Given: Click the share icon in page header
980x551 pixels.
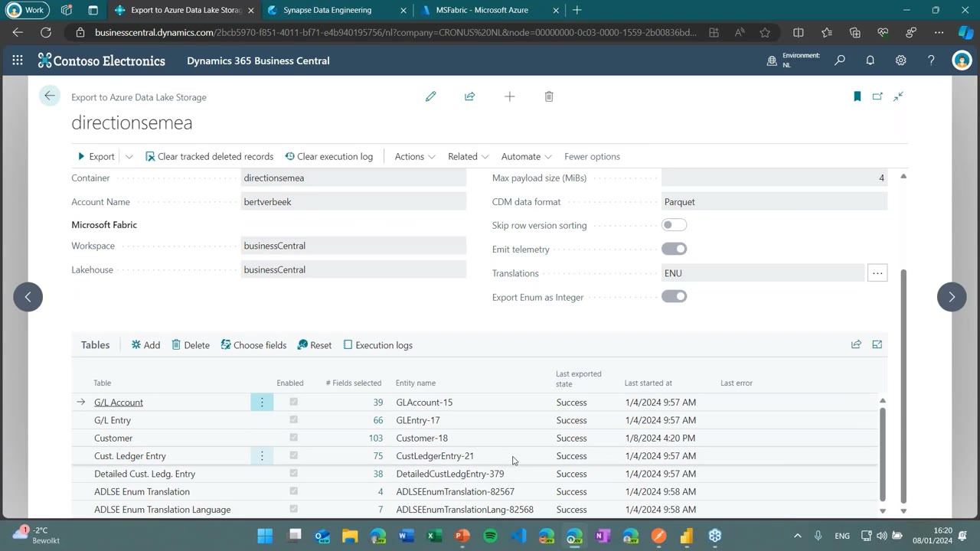Looking at the screenshot, I should (x=470, y=96).
